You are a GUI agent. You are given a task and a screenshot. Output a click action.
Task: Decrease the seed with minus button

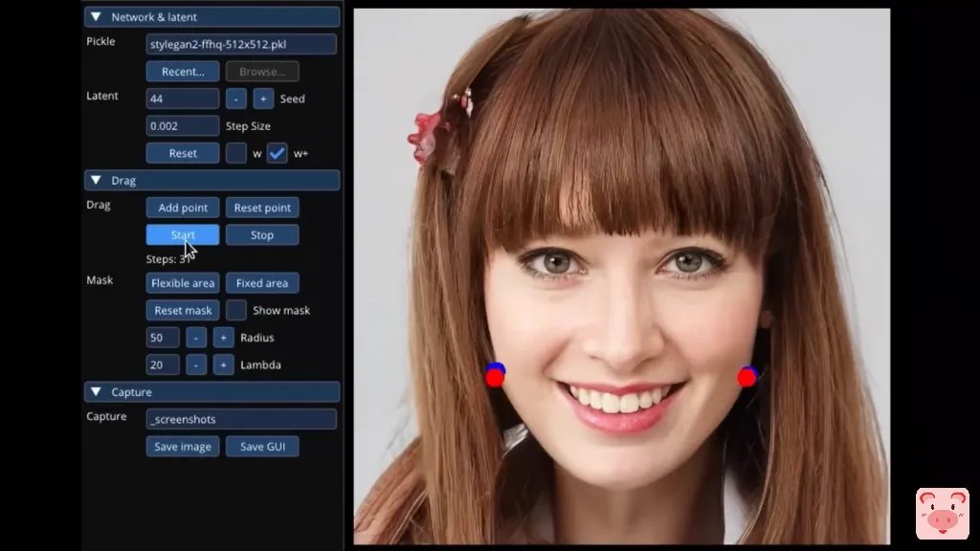point(235,99)
